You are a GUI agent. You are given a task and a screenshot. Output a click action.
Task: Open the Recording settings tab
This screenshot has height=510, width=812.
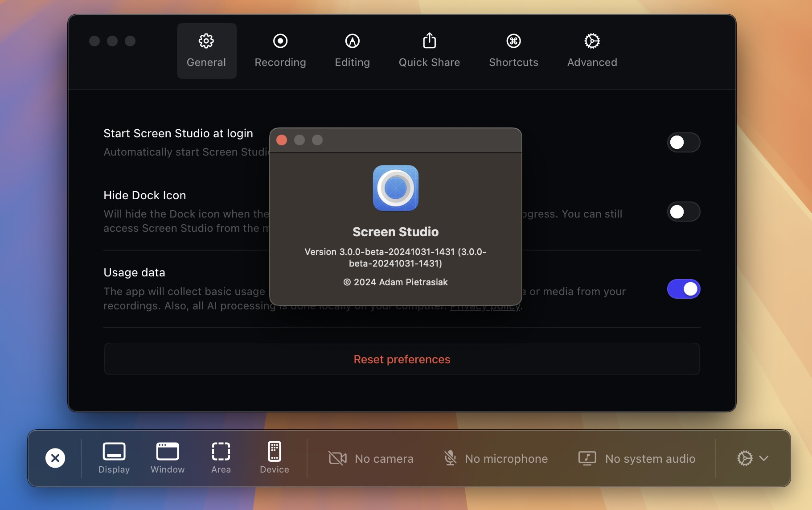280,51
